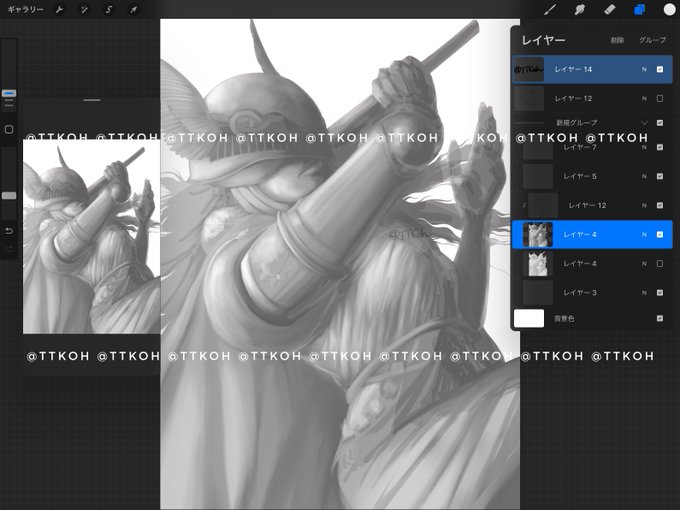680x510 pixels.
Task: Select the レイヤー 14 row
Action: point(592,69)
